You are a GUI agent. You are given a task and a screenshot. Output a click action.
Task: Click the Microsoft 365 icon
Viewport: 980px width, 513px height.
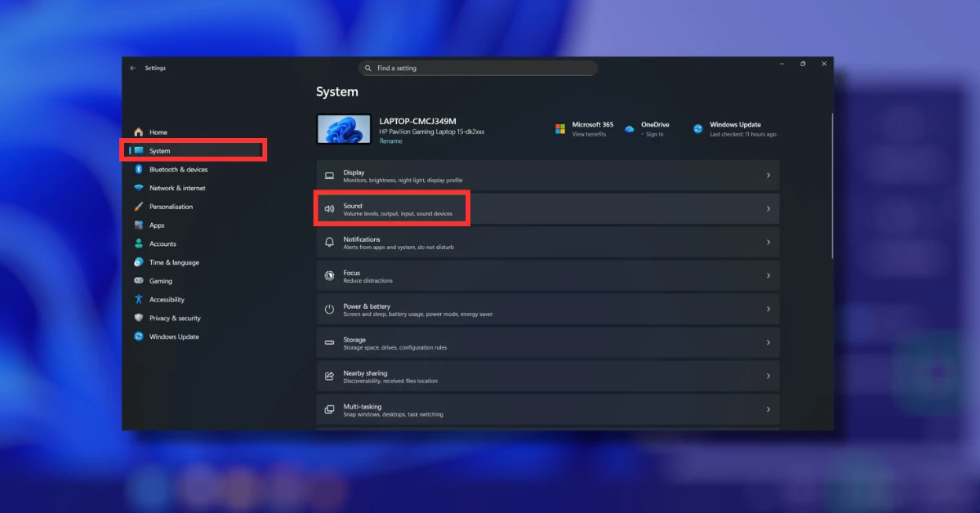[x=560, y=128]
